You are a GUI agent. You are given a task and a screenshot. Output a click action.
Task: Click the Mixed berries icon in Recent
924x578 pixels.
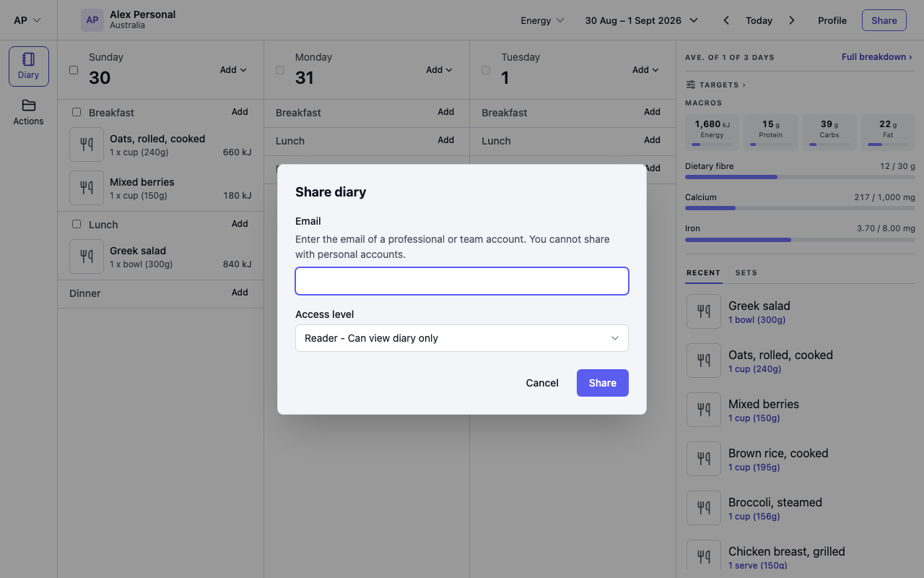(x=704, y=410)
